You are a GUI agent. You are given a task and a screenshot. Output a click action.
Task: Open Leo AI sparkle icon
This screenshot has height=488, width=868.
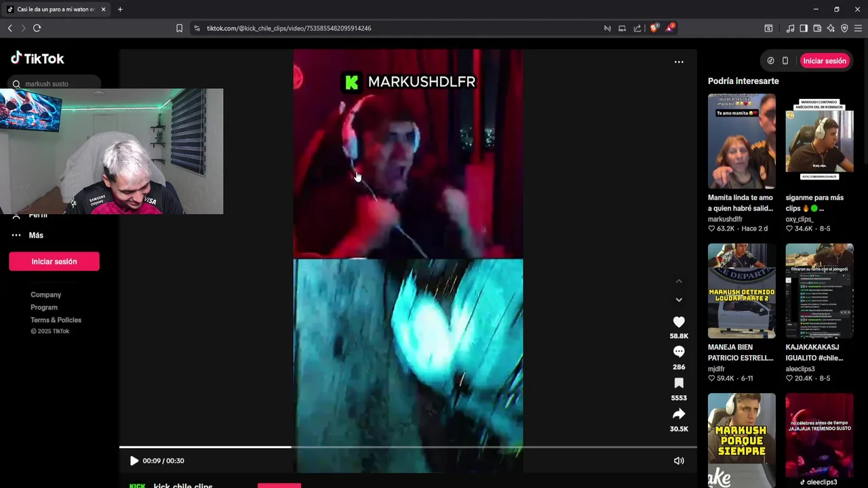click(831, 28)
